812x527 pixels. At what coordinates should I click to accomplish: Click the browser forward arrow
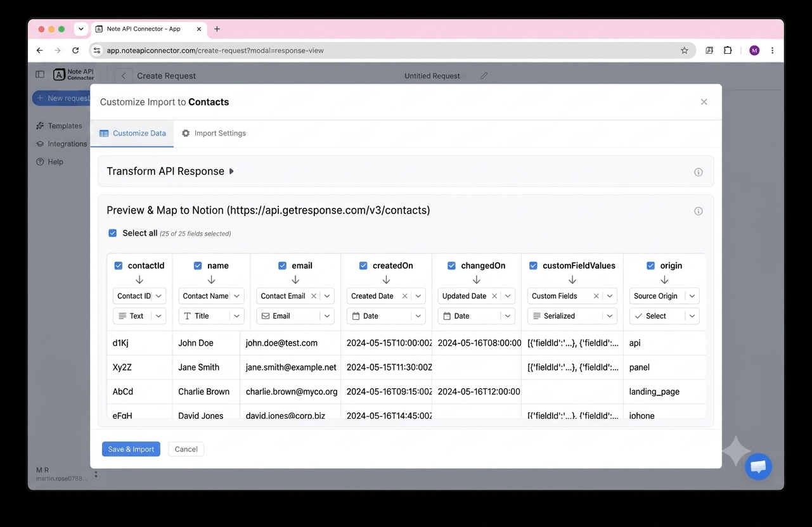click(58, 51)
